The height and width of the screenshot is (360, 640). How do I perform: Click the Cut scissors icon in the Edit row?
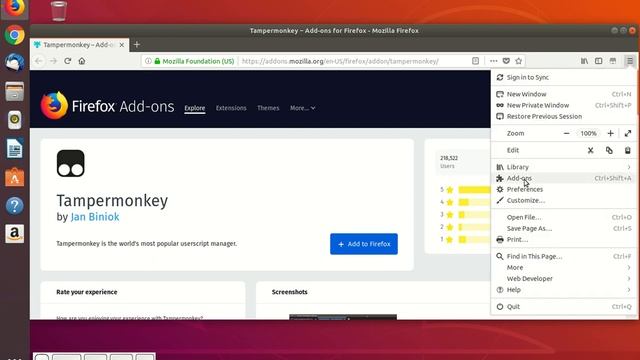coord(591,150)
